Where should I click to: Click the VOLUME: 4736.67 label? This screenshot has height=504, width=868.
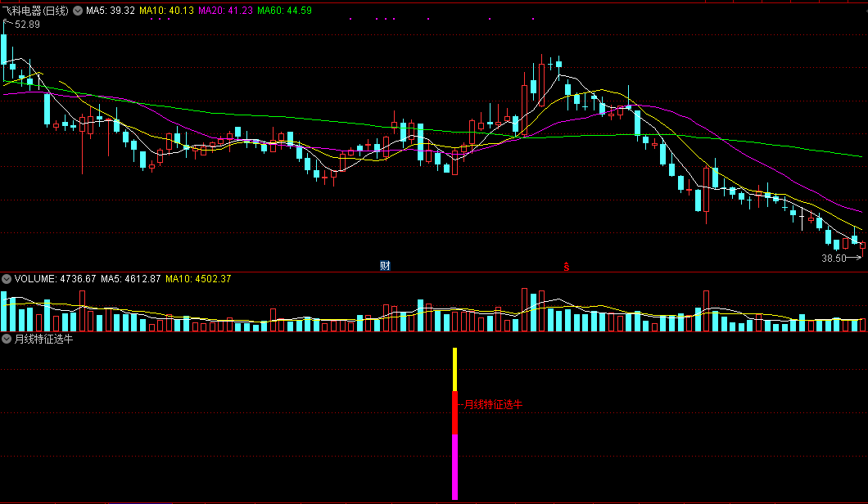point(56,279)
